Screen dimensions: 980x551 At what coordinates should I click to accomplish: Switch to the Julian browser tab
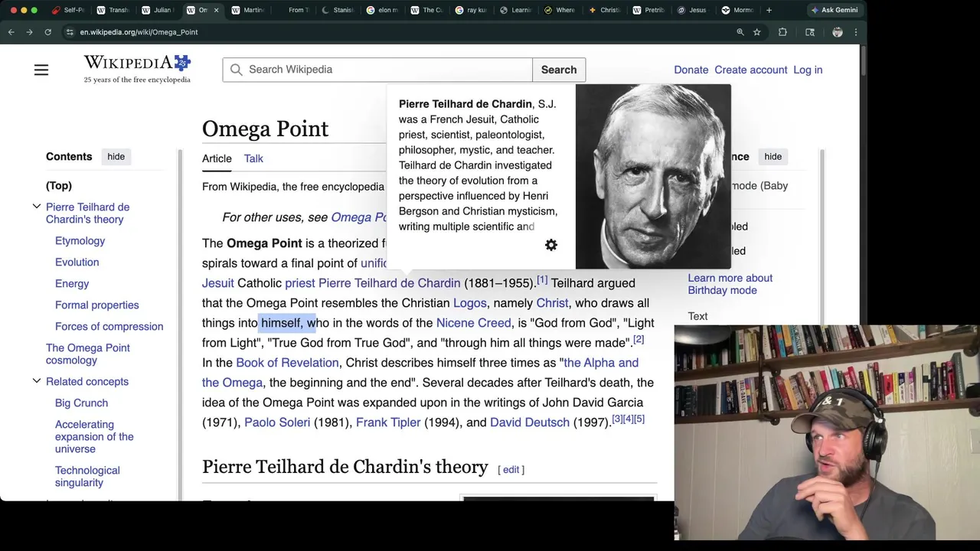pyautogui.click(x=158, y=10)
